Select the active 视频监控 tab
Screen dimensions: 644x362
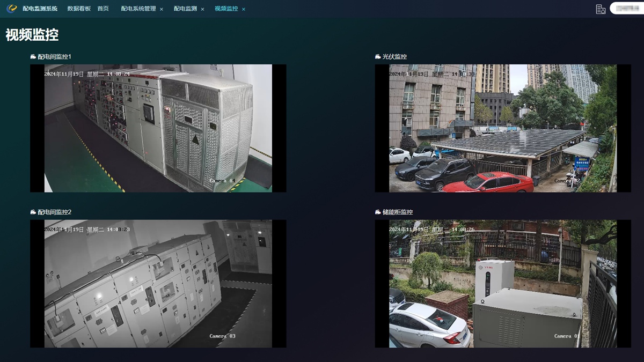226,9
